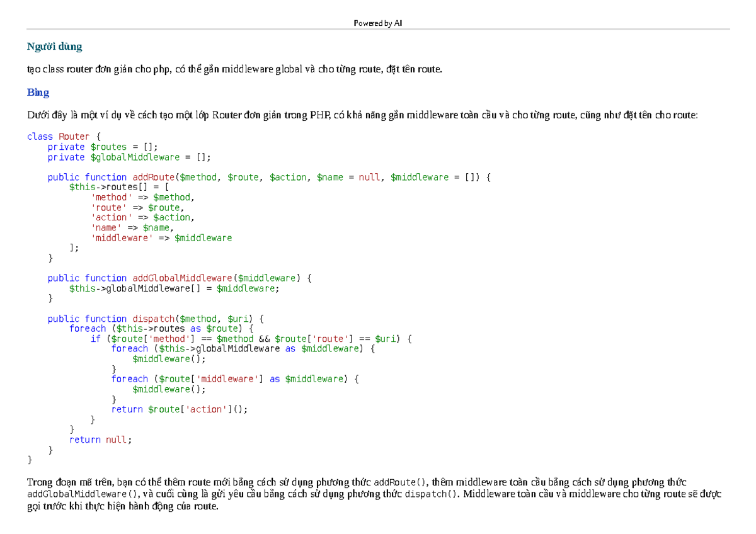This screenshot has height=534, width=756.
Task: Click the intro sentence starting 'Dưới đây là một ví dụ'
Action: pyautogui.click(x=362, y=115)
